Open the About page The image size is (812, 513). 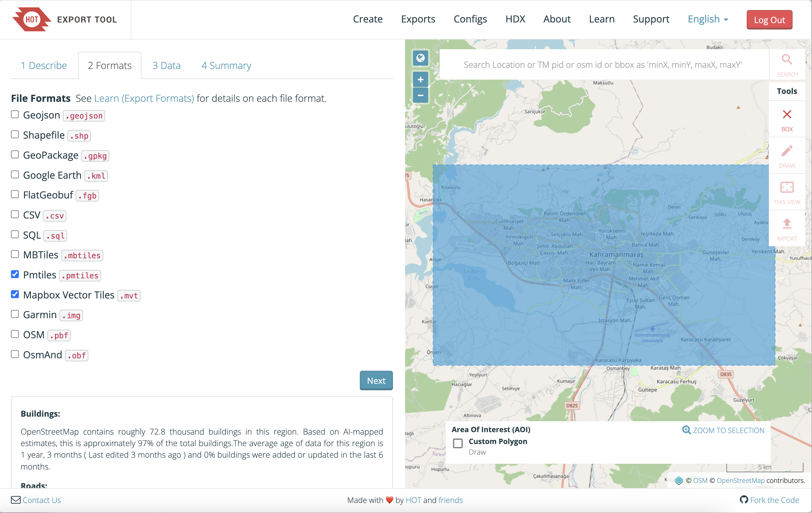(557, 19)
